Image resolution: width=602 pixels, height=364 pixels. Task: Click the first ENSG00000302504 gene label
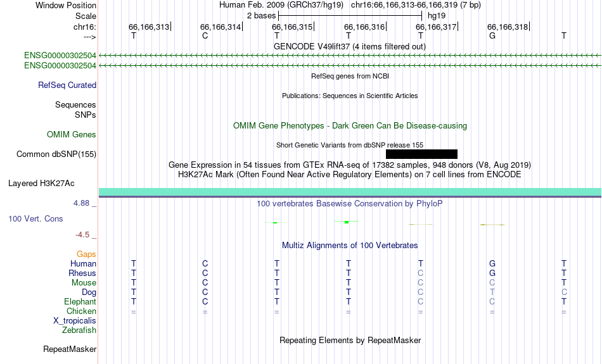point(60,56)
